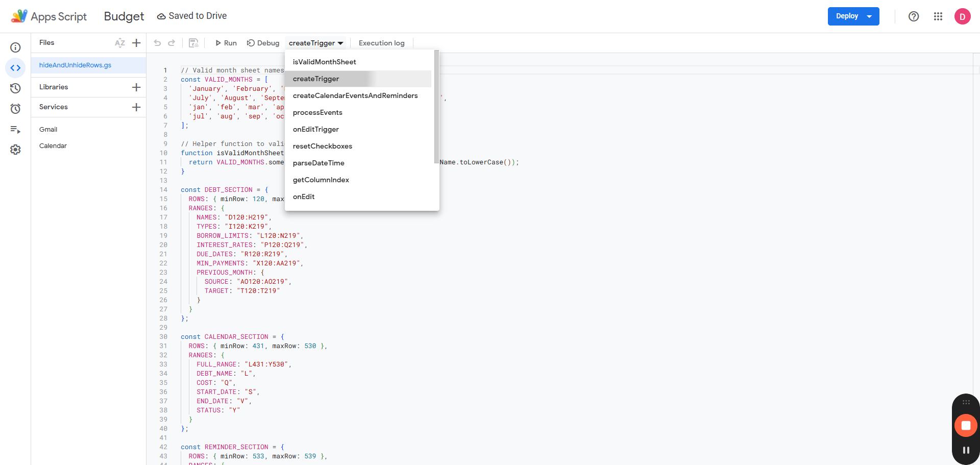Click code line 14 const DEBT_SECTION
Viewport: 980px width, 465px height.
tap(225, 190)
